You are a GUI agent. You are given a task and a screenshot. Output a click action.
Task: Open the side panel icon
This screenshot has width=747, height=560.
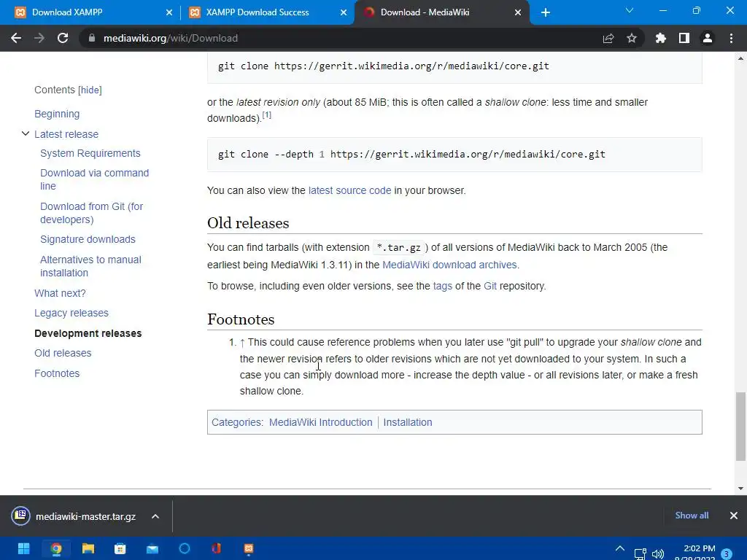tap(684, 38)
